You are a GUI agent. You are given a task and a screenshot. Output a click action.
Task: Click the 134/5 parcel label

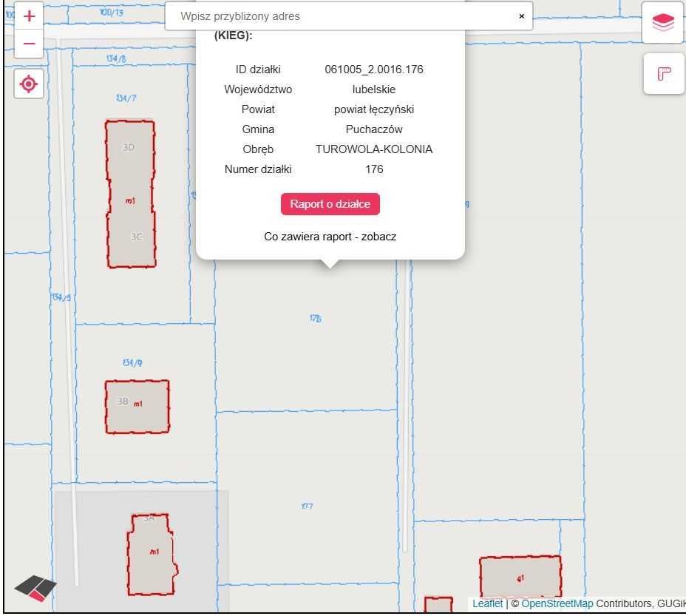click(x=61, y=298)
